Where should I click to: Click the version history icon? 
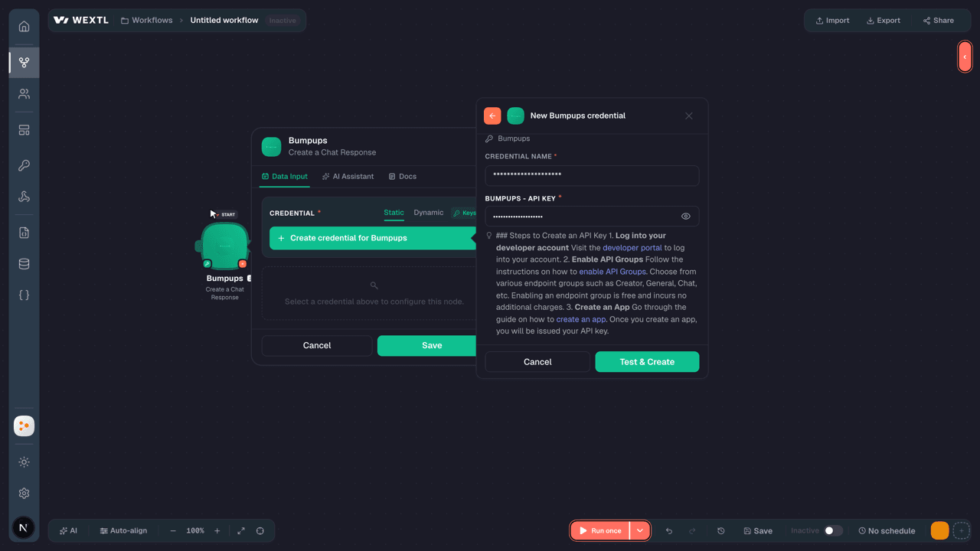click(720, 531)
